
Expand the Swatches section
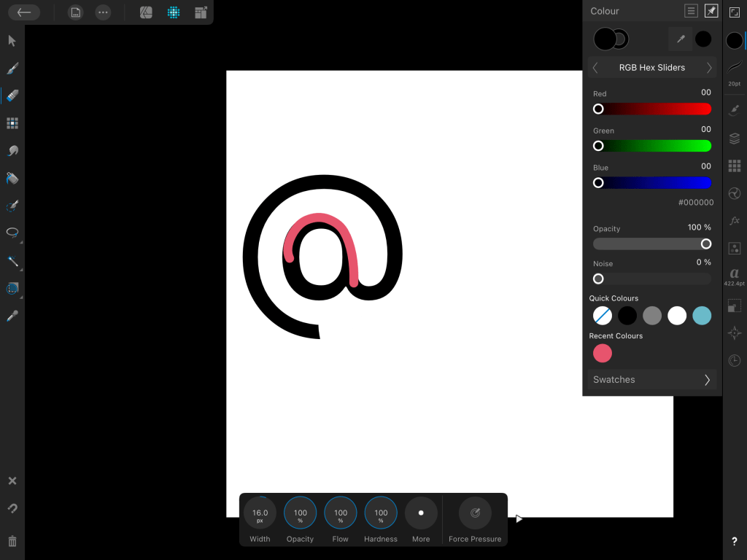[652, 380]
